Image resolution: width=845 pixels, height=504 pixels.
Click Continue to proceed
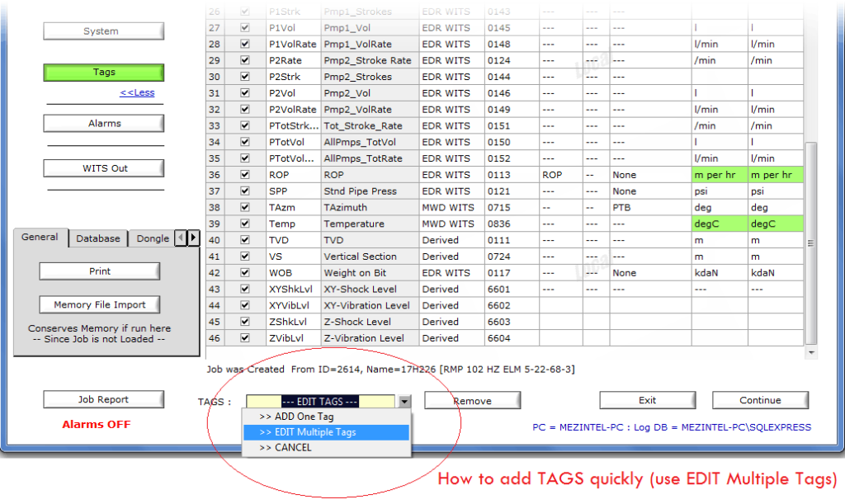coord(759,400)
